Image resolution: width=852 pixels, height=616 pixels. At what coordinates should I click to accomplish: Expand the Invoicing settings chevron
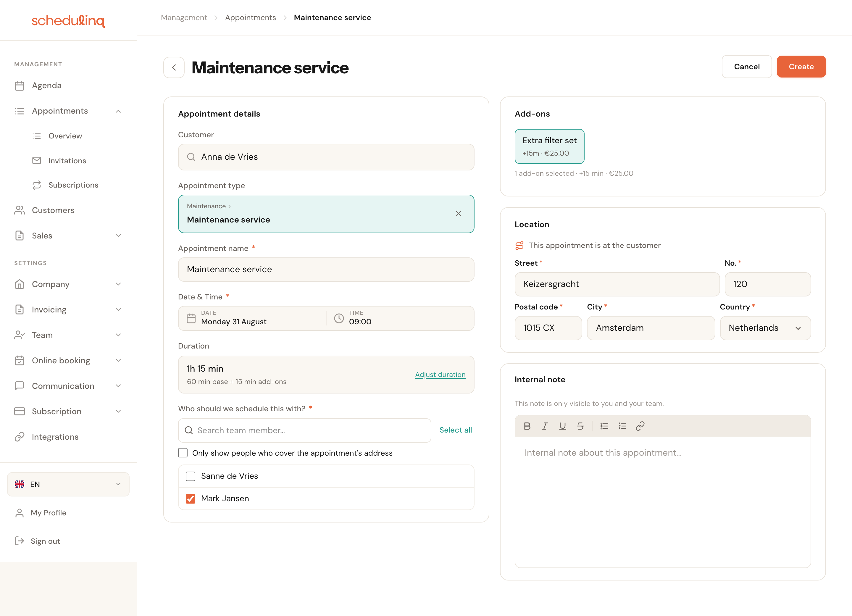pyautogui.click(x=118, y=309)
